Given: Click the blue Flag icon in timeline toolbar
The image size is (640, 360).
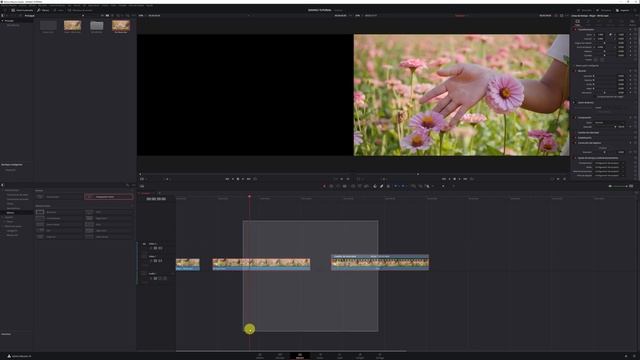Looking at the screenshot, I should [x=396, y=186].
